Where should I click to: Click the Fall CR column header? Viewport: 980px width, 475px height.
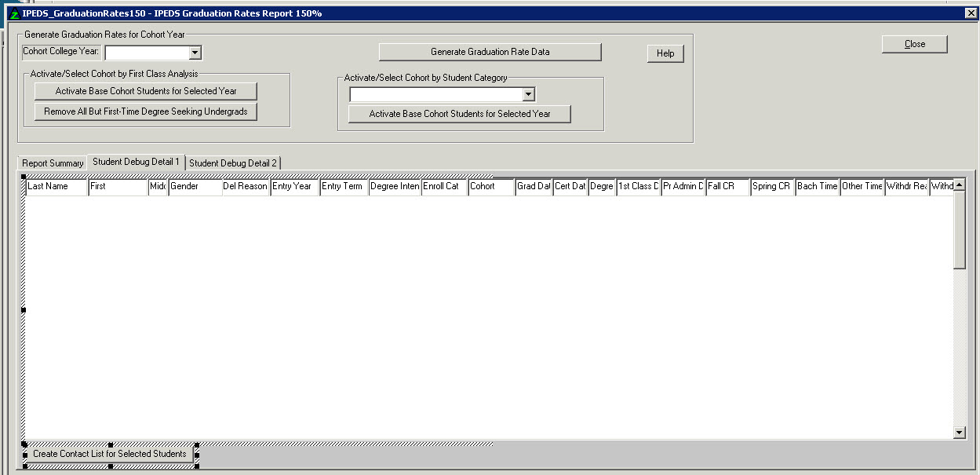click(728, 187)
